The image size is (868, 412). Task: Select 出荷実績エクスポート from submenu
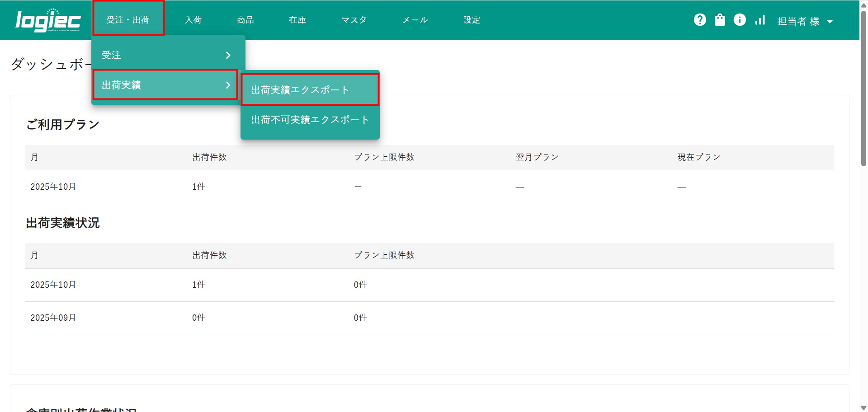(x=300, y=90)
